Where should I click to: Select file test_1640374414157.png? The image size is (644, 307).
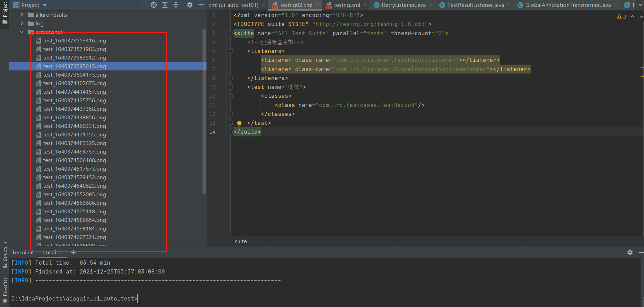74,92
